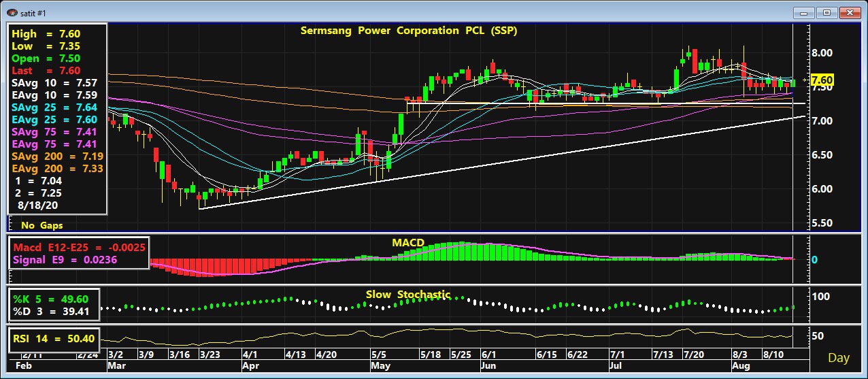Click the 'Open = 7.50' row in the info panel

pos(46,59)
